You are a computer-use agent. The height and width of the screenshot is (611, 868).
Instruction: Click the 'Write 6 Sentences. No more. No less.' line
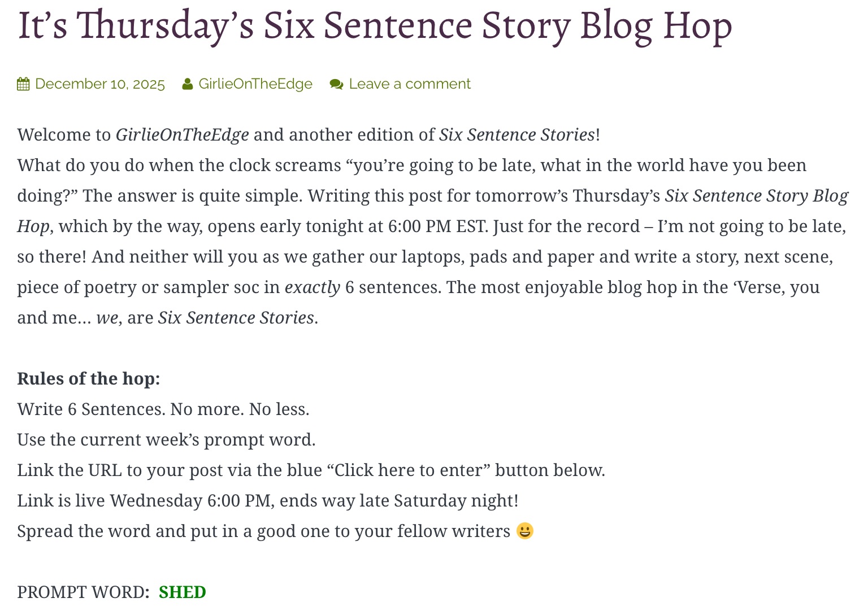pyautogui.click(x=163, y=409)
